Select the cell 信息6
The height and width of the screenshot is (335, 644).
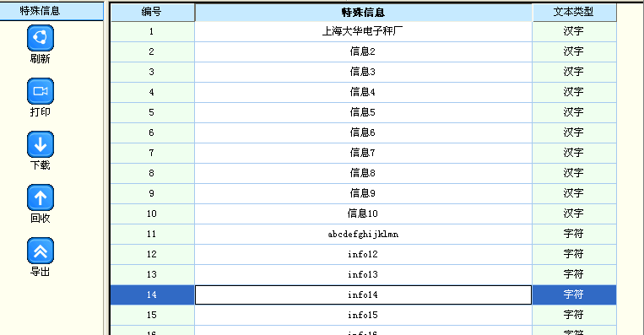pyautogui.click(x=363, y=132)
